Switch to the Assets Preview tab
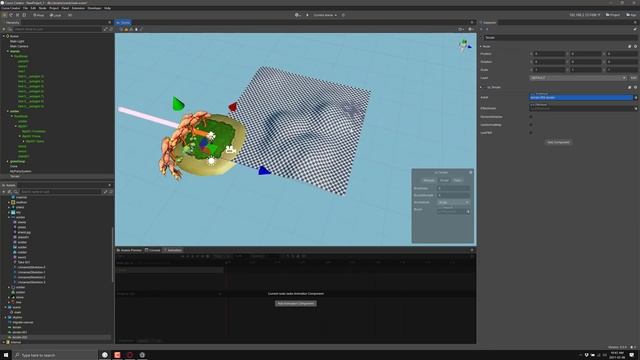The image size is (640, 360). (129, 250)
